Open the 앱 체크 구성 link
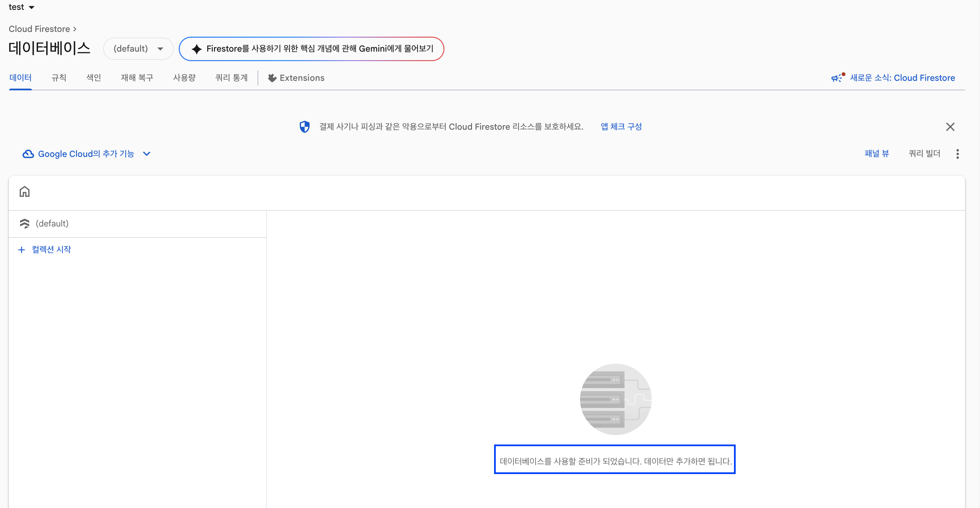This screenshot has width=980, height=508. pos(621,127)
